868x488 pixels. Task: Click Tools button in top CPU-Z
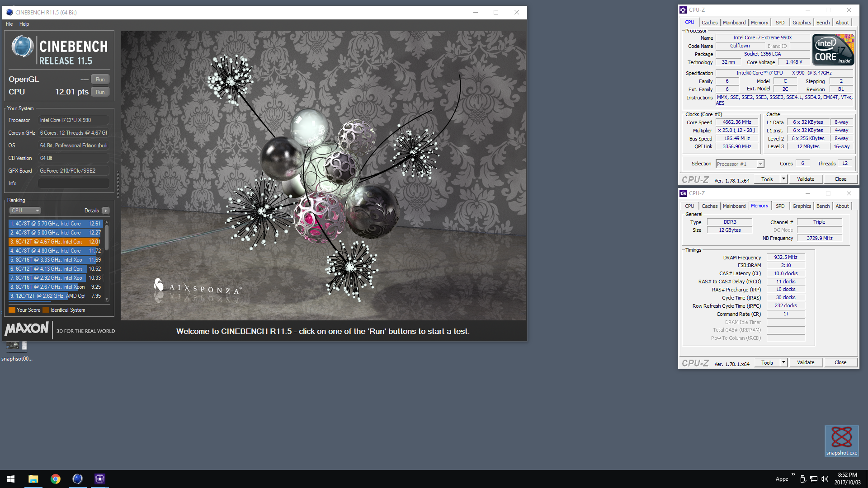click(767, 179)
